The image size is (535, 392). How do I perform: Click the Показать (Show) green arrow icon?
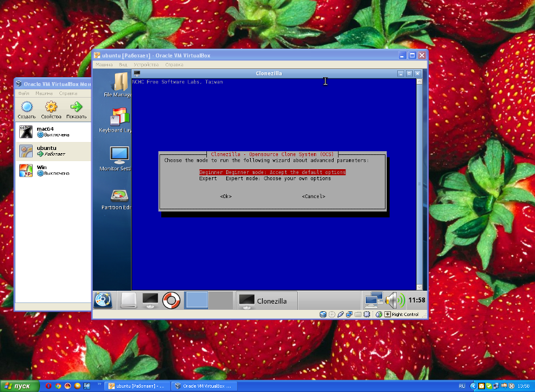tap(77, 109)
